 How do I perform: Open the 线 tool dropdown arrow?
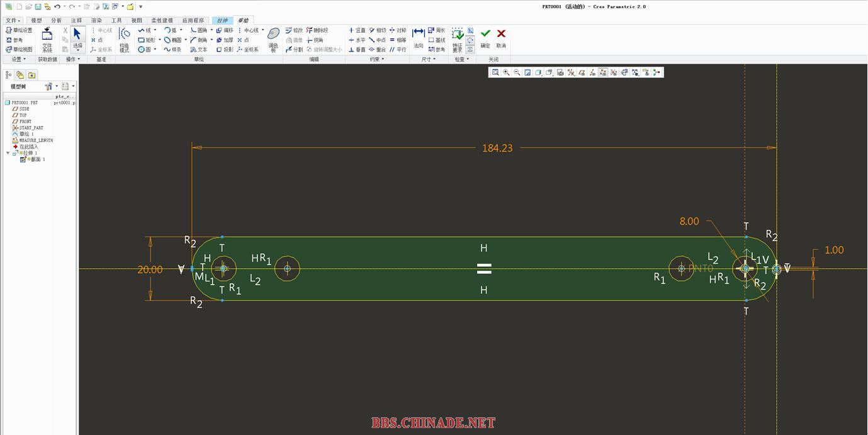point(155,30)
